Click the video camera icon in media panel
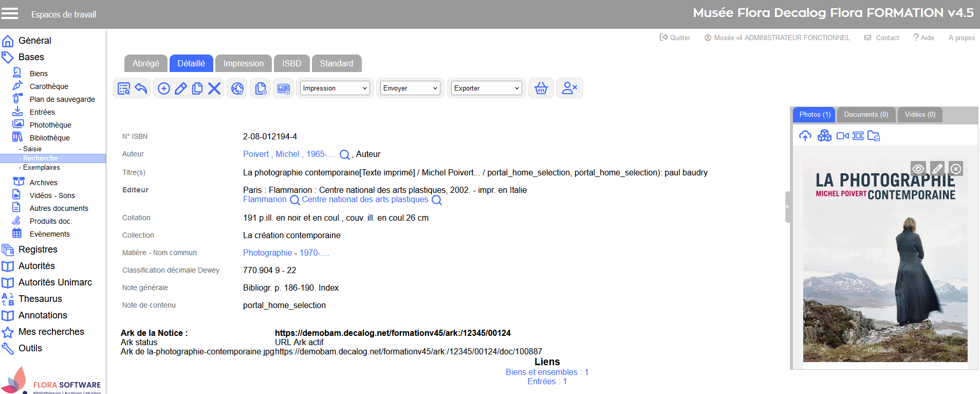This screenshot has width=980, height=394. 842,136
